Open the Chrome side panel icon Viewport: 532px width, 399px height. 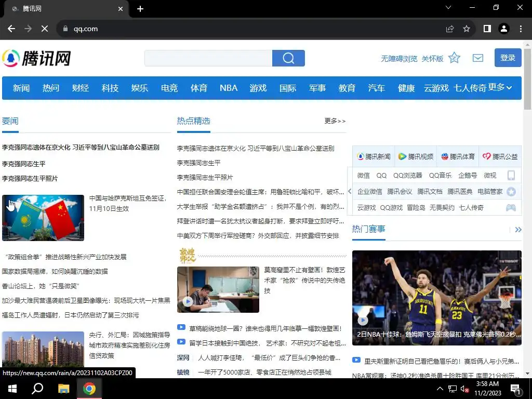coord(487,29)
